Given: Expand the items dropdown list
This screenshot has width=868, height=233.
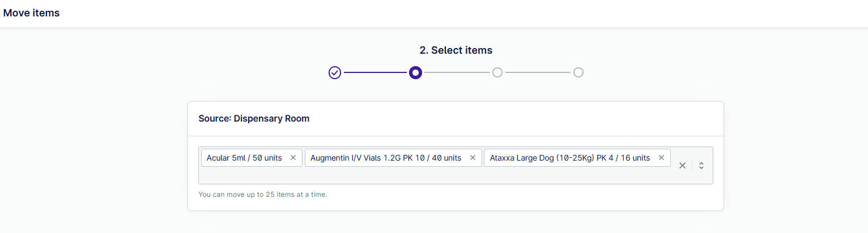Looking at the screenshot, I should click(x=701, y=165).
